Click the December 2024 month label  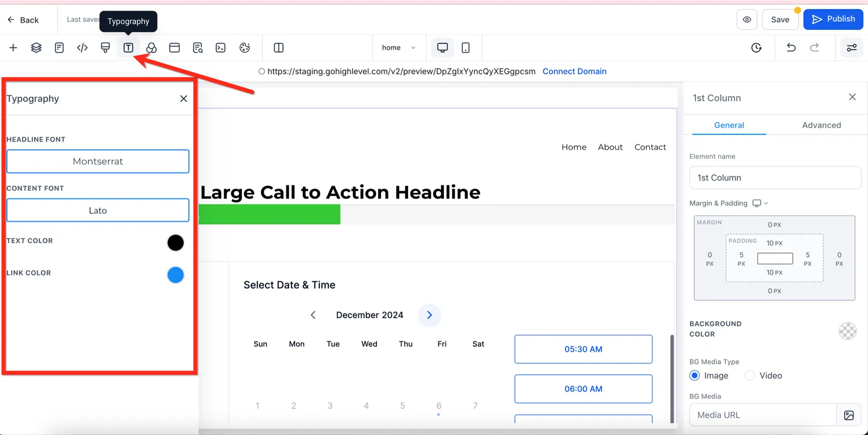coord(369,315)
